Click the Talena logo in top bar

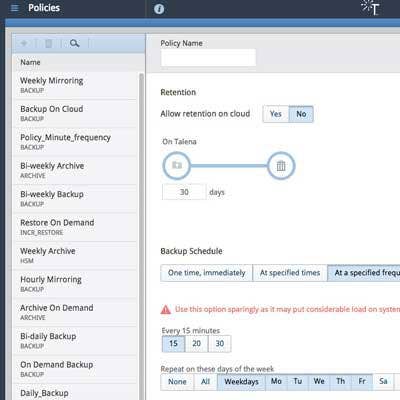coord(371,8)
